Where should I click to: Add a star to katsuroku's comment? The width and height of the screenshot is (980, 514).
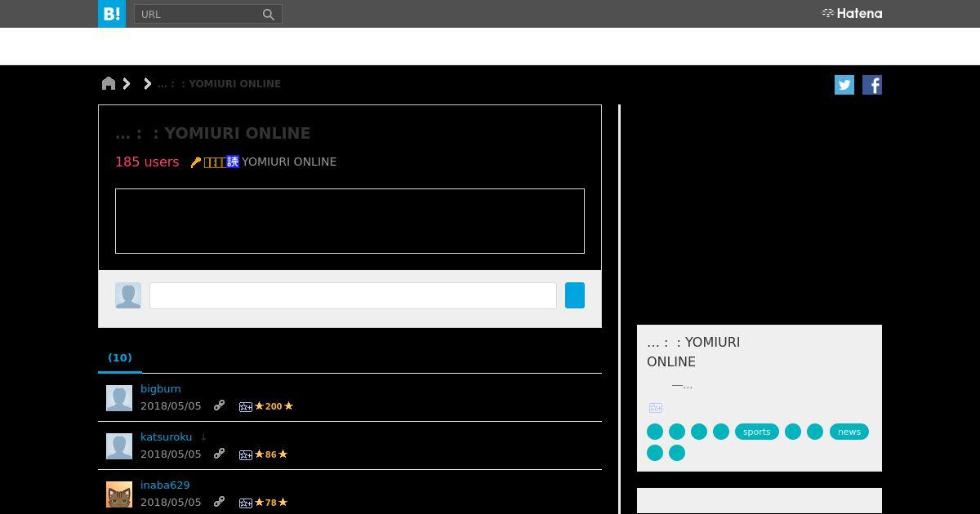(245, 454)
